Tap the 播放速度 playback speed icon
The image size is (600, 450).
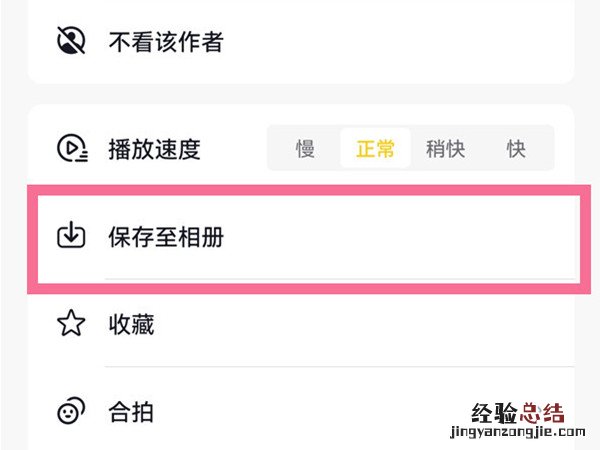coord(71,149)
